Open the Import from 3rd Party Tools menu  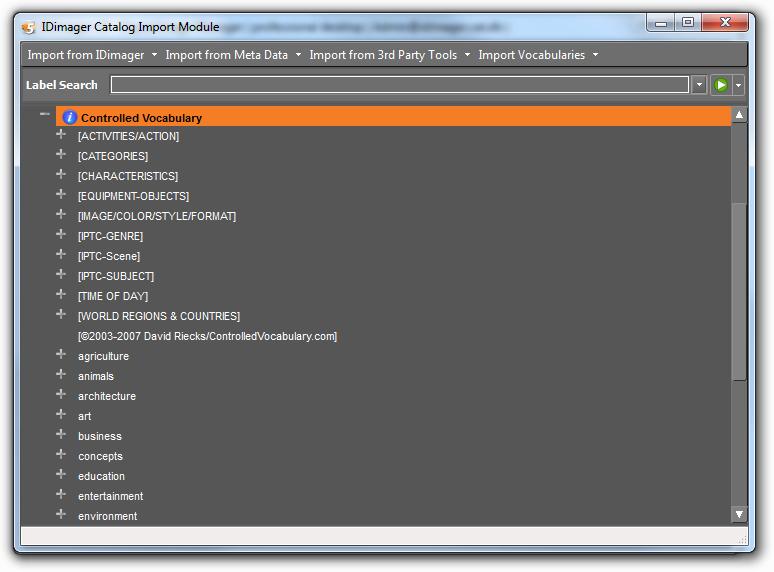coord(389,55)
